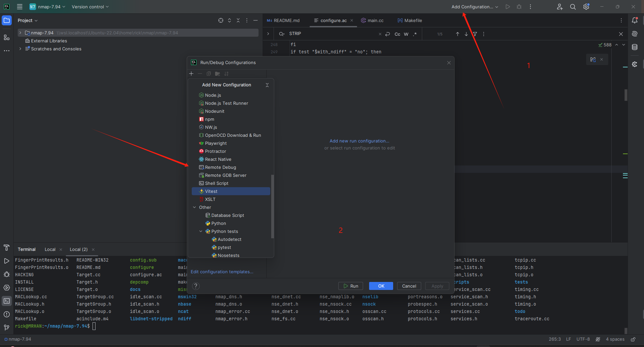The image size is (644, 347).
Task: Click the configuration list scrollbar
Action: coord(273,206)
